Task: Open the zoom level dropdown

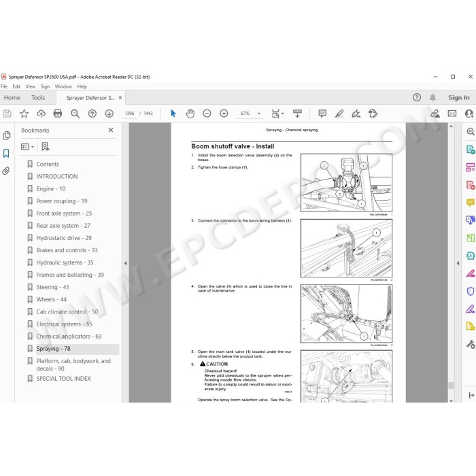Action: [259, 114]
